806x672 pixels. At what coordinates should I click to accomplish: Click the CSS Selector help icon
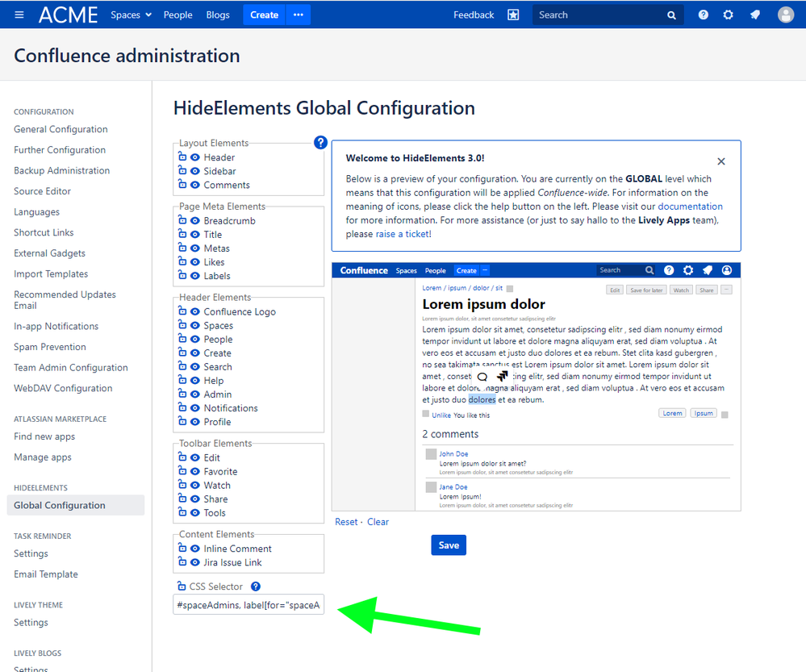256,586
